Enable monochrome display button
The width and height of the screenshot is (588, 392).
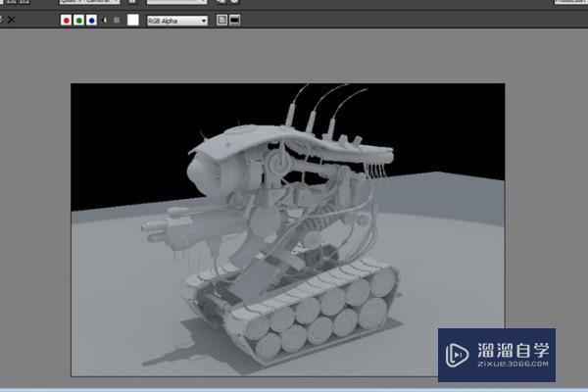click(117, 21)
